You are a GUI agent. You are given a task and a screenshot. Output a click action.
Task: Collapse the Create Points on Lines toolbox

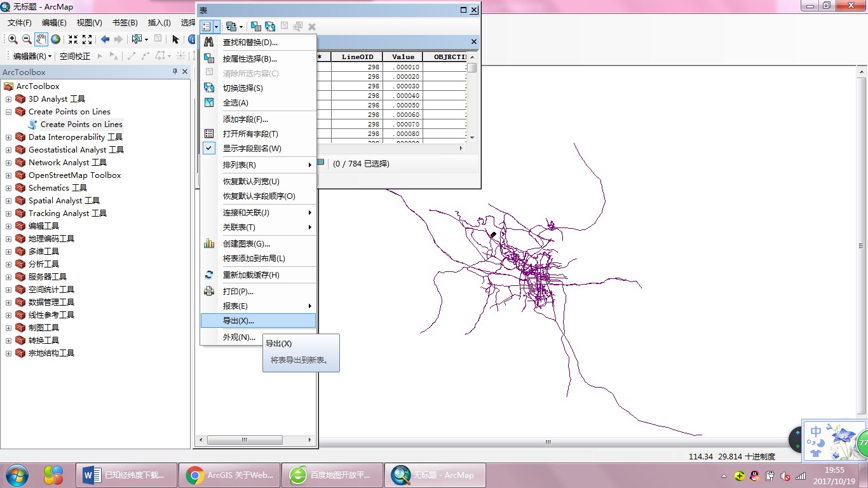8,112
